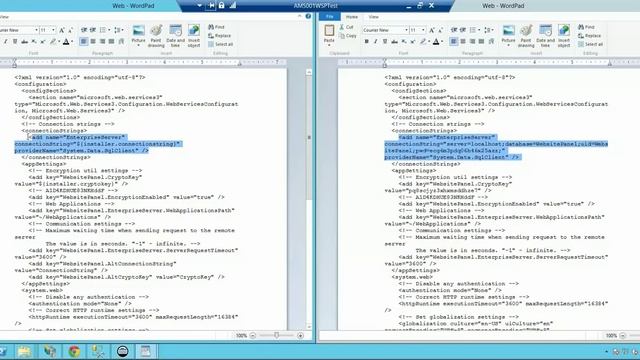Screen dimensions: 640x360
Task: Click Copy in right WordPad window
Action: pyautogui.click(x=348, y=36)
